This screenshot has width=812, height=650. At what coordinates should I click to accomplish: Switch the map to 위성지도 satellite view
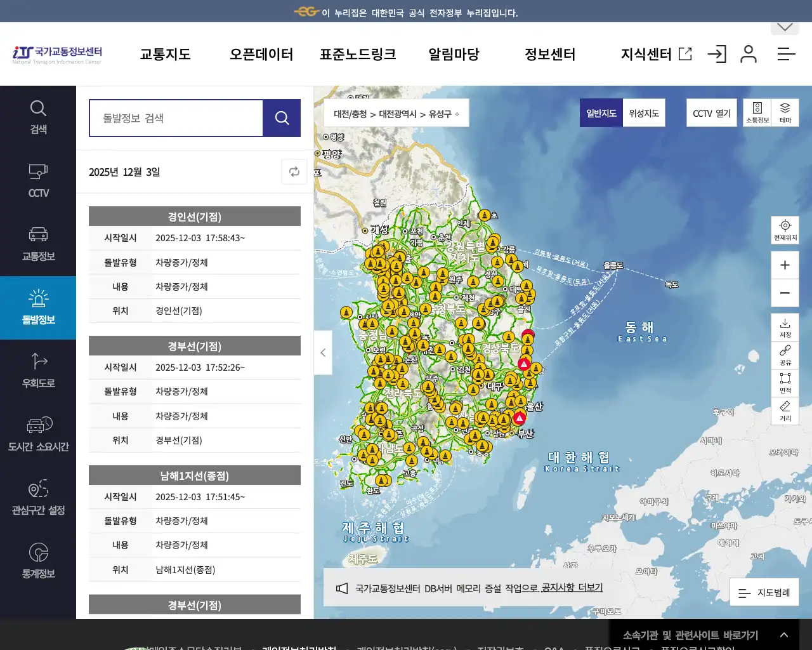[643, 112]
